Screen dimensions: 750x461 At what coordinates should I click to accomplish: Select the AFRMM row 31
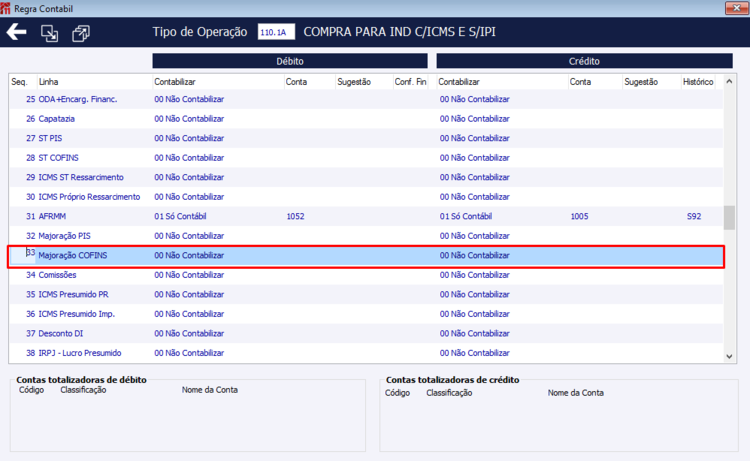click(x=366, y=216)
